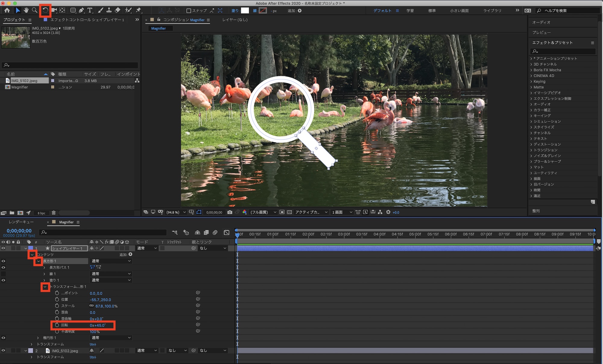Switch to the 学習 workspace

(410, 11)
